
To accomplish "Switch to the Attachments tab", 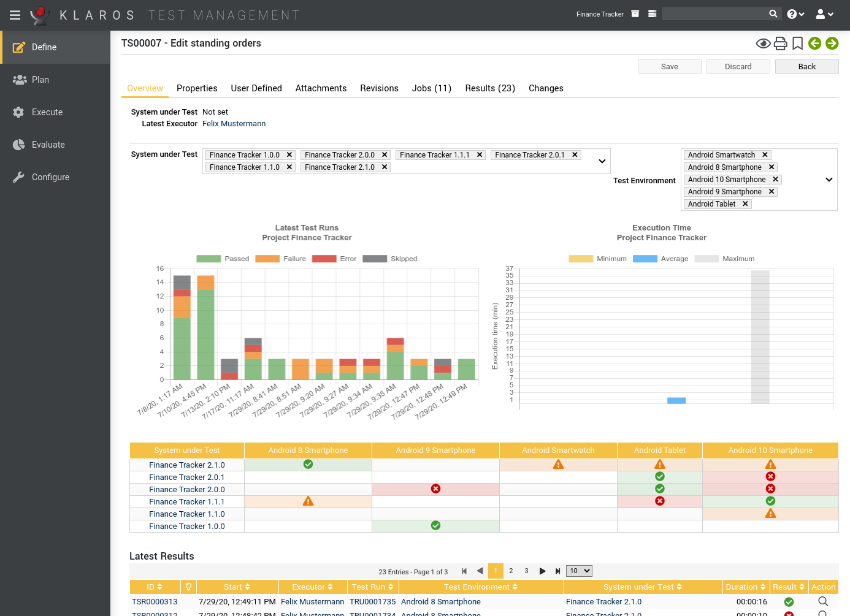I will 321,88.
